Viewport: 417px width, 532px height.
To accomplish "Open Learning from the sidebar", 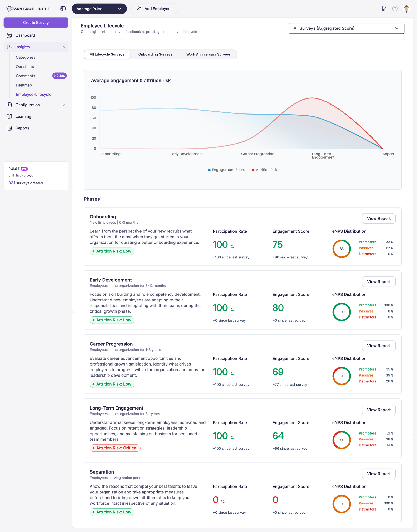I will 23,116.
